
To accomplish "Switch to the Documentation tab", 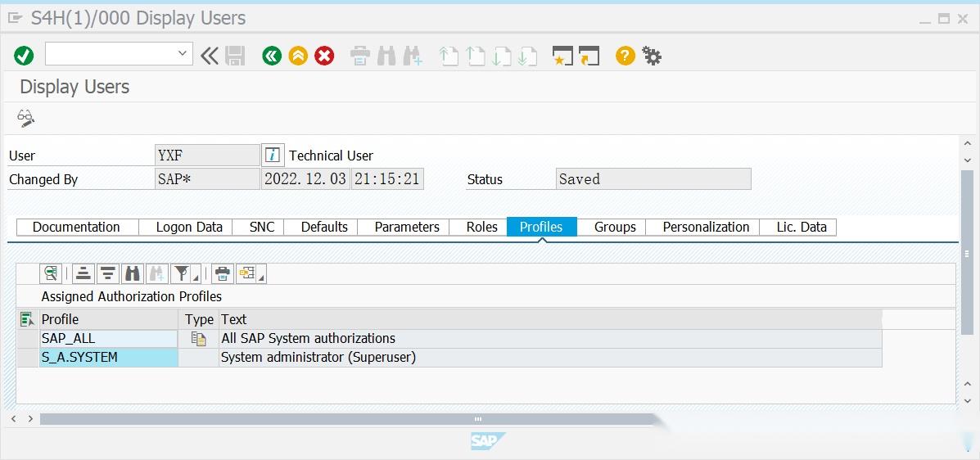I will pos(76,227).
